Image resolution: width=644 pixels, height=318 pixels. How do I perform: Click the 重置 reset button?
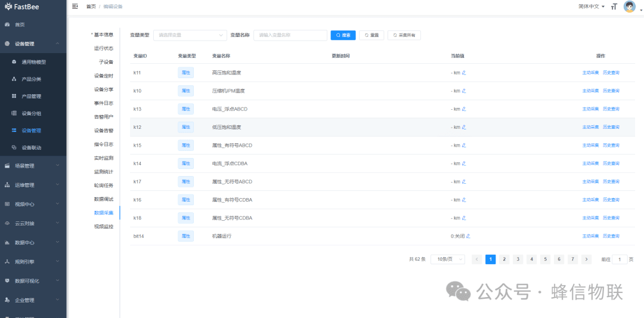click(371, 35)
